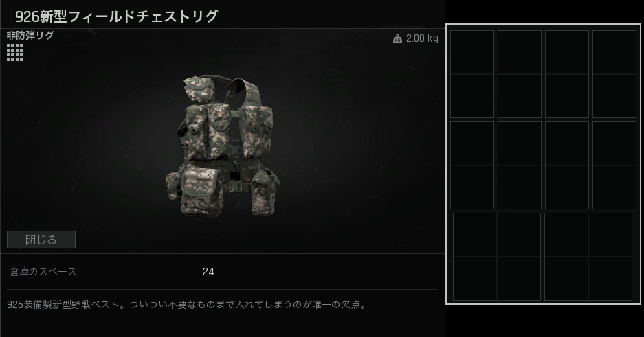The width and height of the screenshot is (644, 337).
Task: Click the storage space value 24
Action: coord(208,272)
